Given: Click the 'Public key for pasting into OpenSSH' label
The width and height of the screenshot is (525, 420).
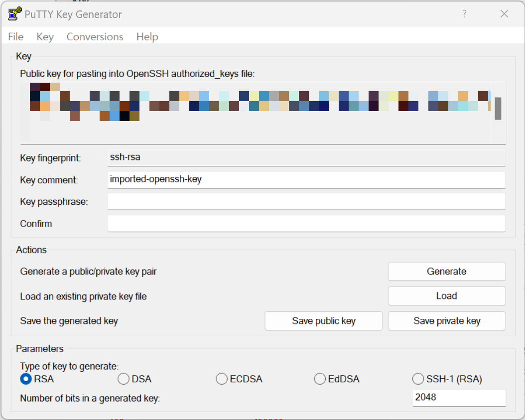Looking at the screenshot, I should click(137, 74).
